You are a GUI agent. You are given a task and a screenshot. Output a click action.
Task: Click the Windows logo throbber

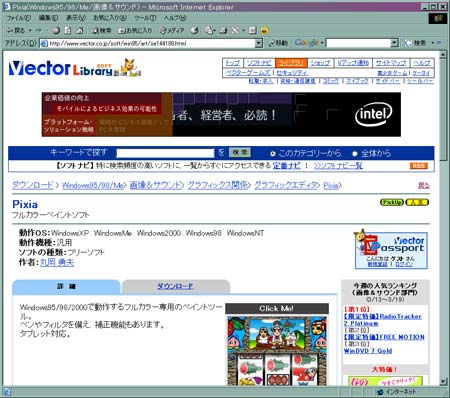click(438, 18)
